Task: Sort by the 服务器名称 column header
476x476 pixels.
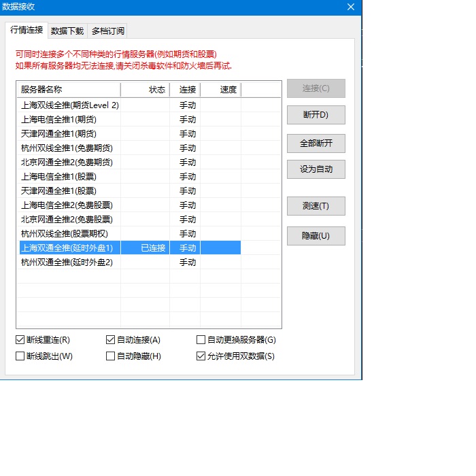Action: click(x=69, y=90)
